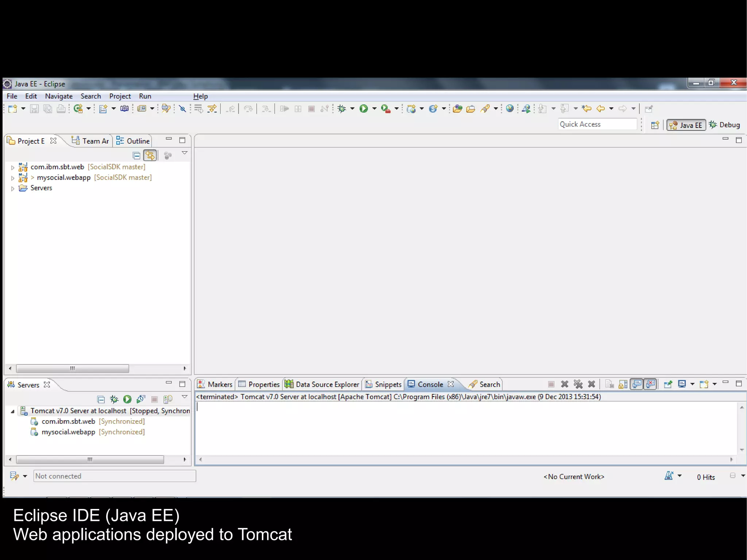The height and width of the screenshot is (560, 747).
Task: Click the Back navigation arrow
Action: point(600,109)
